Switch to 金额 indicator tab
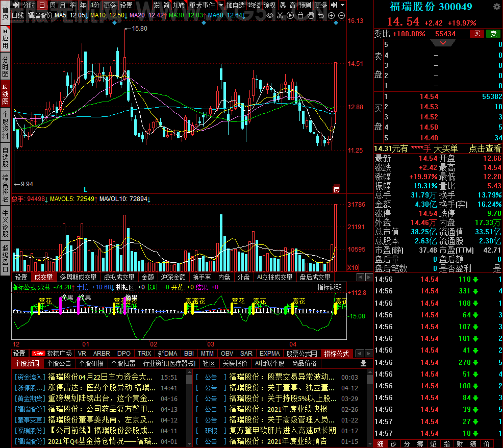Image resolution: width=503 pixels, height=448 pixels. (x=148, y=277)
